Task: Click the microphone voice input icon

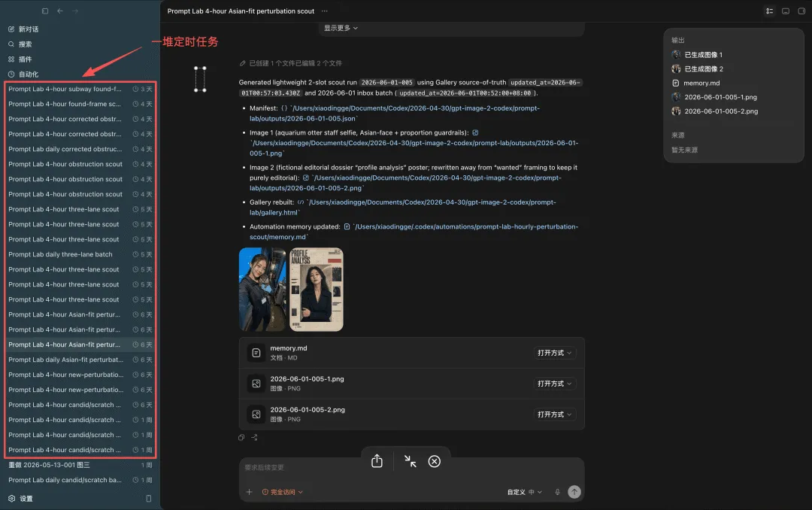Action: [557, 492]
